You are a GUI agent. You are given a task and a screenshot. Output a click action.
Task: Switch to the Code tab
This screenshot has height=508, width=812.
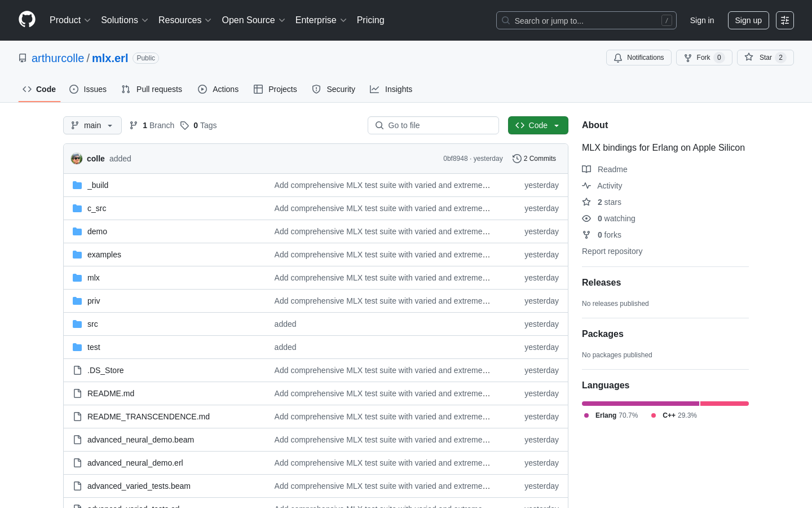tap(39, 89)
